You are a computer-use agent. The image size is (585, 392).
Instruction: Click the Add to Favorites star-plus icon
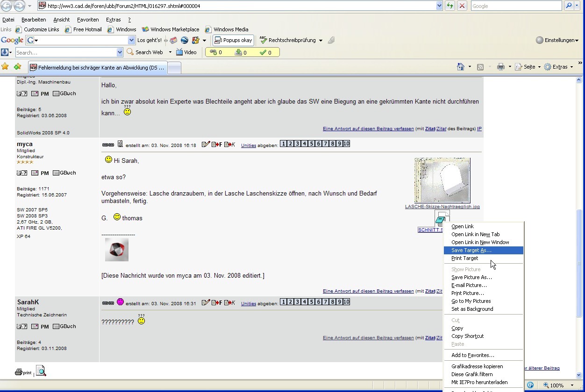click(18, 67)
